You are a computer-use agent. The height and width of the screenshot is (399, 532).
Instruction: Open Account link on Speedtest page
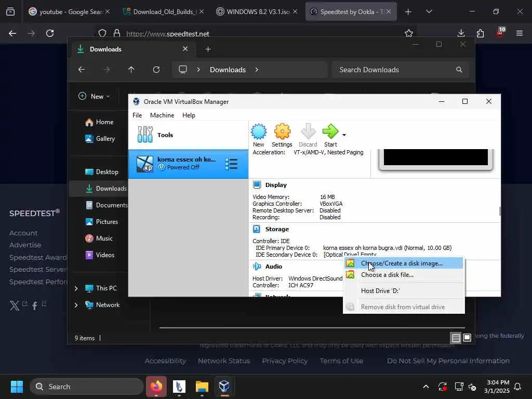23,233
